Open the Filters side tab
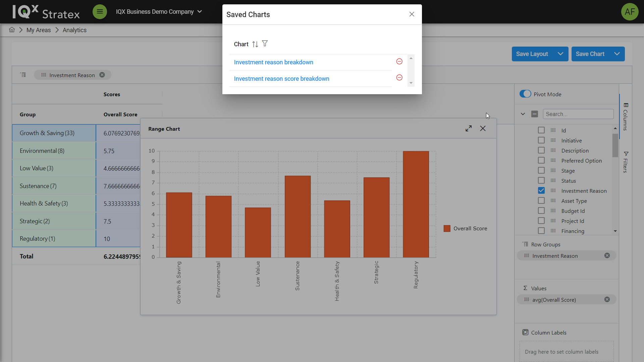 click(625, 163)
